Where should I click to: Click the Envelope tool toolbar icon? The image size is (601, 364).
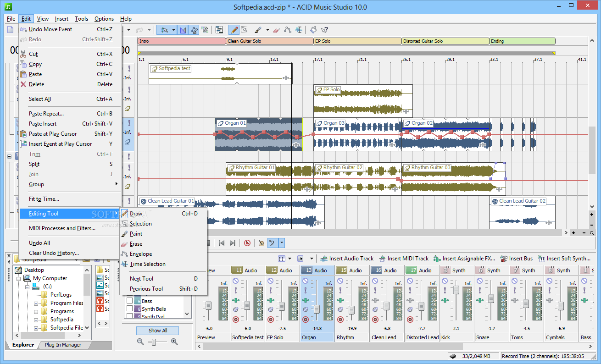pyautogui.click(x=288, y=30)
